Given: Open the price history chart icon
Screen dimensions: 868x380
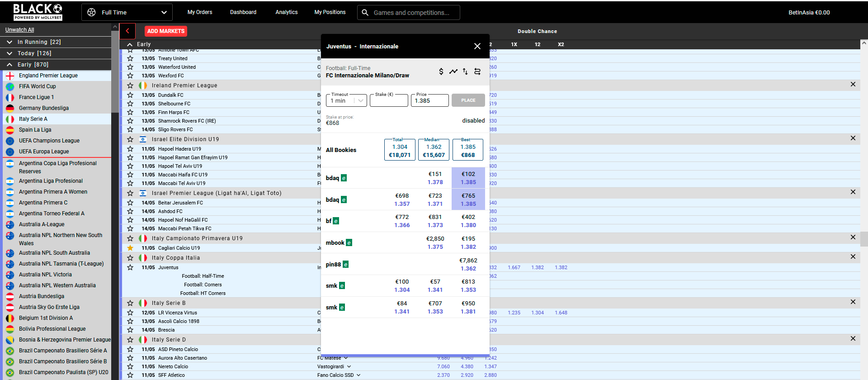Looking at the screenshot, I should click(453, 71).
